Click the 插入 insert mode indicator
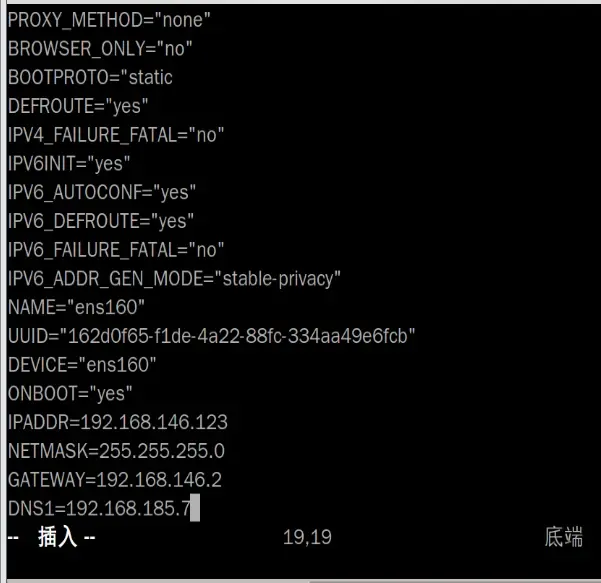Image resolution: width=601 pixels, height=583 pixels. [x=57, y=538]
